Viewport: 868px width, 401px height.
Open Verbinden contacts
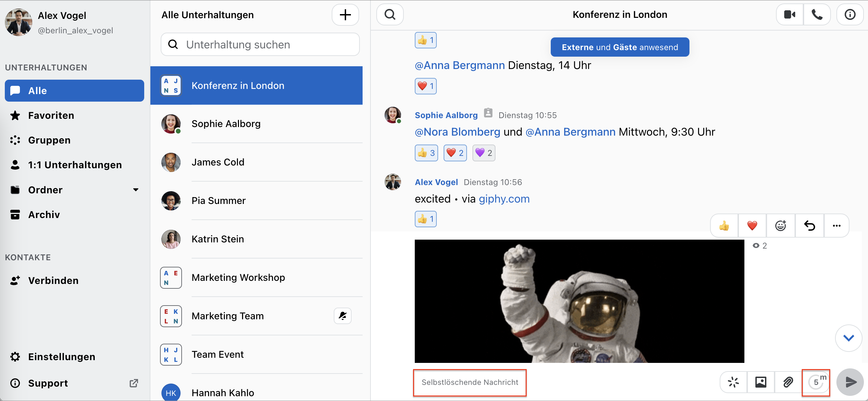(x=75, y=280)
